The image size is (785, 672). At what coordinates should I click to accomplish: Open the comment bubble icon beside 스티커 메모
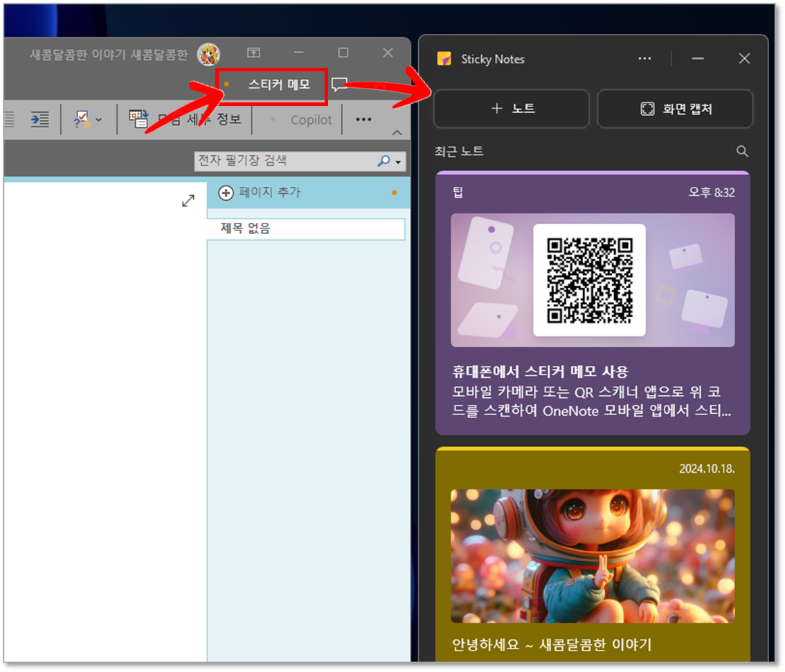[339, 84]
